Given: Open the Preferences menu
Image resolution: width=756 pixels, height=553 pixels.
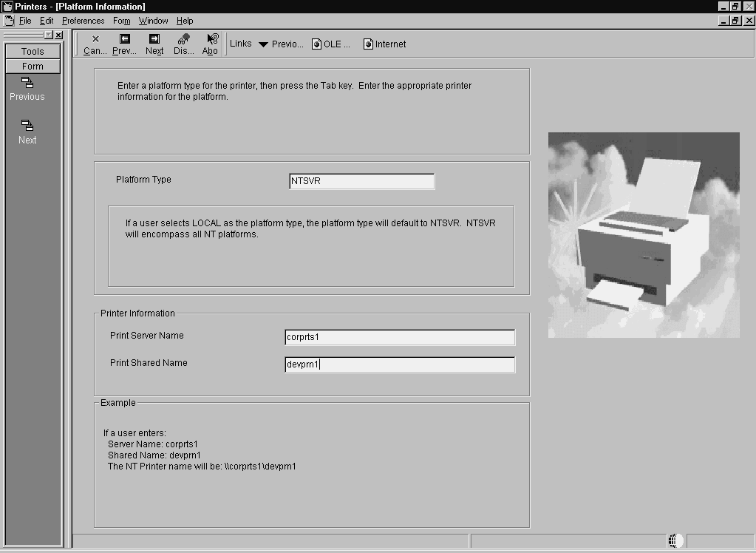Looking at the screenshot, I should [83, 21].
